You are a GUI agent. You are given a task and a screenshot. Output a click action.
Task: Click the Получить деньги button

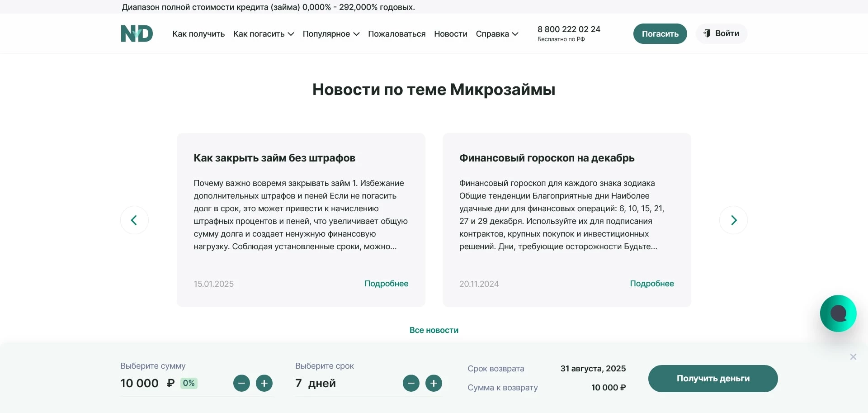point(713,379)
